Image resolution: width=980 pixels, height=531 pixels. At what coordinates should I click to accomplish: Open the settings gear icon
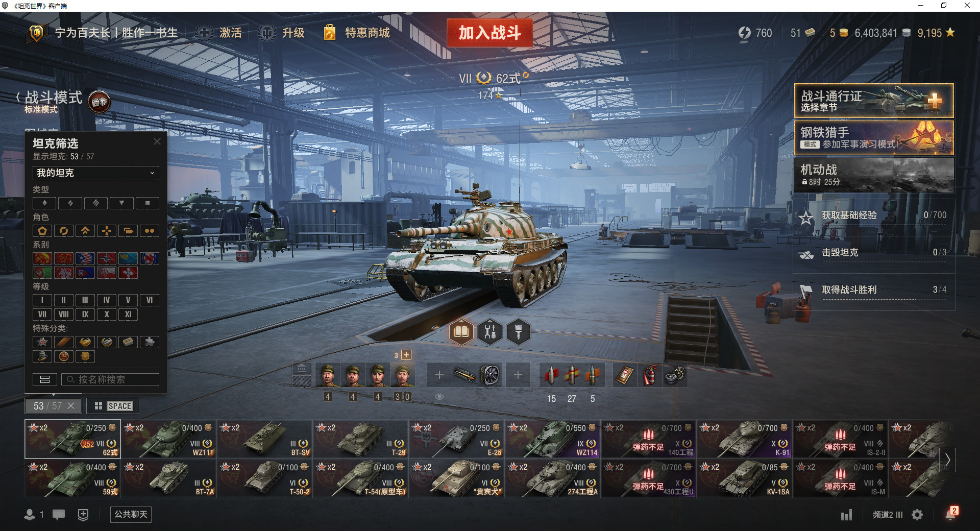[917, 515]
